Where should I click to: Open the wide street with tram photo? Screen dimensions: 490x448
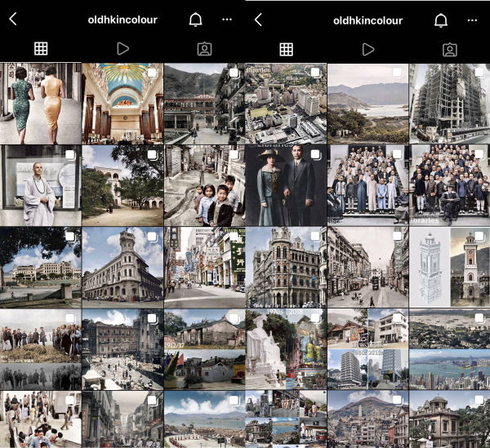(x=367, y=268)
